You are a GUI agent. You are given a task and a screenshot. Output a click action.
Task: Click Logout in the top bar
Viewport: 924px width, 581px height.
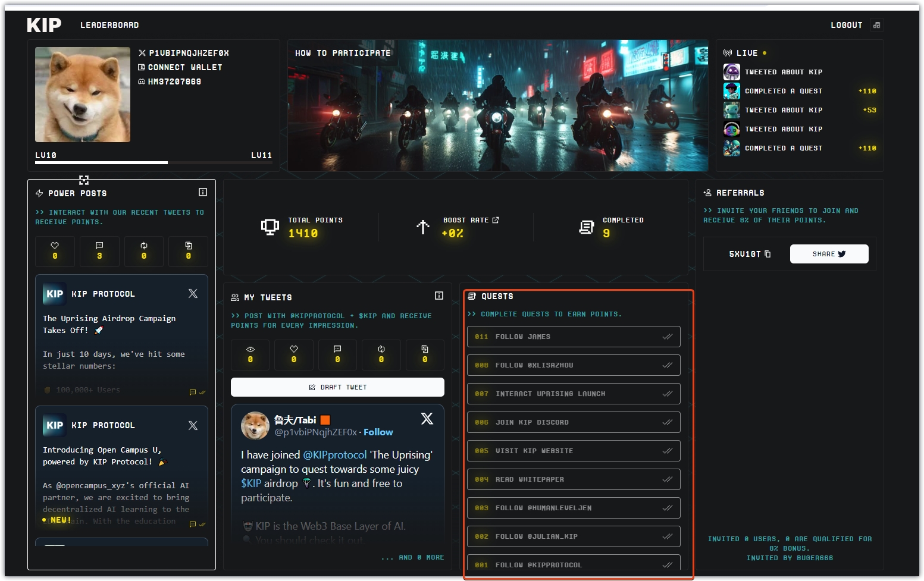[846, 25]
